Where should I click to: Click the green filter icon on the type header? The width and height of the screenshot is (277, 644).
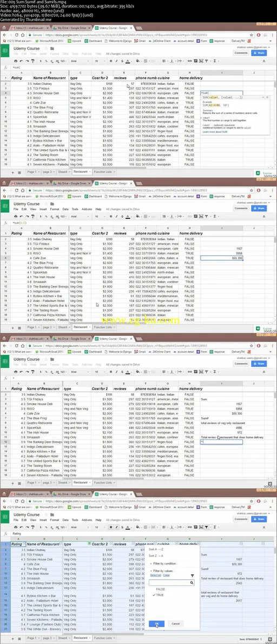[x=88, y=544]
